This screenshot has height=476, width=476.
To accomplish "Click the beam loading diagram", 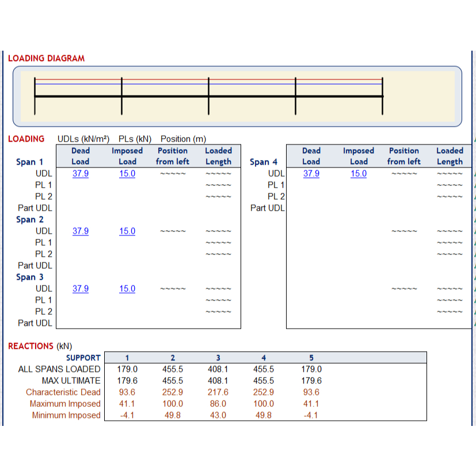I will click(237, 96).
